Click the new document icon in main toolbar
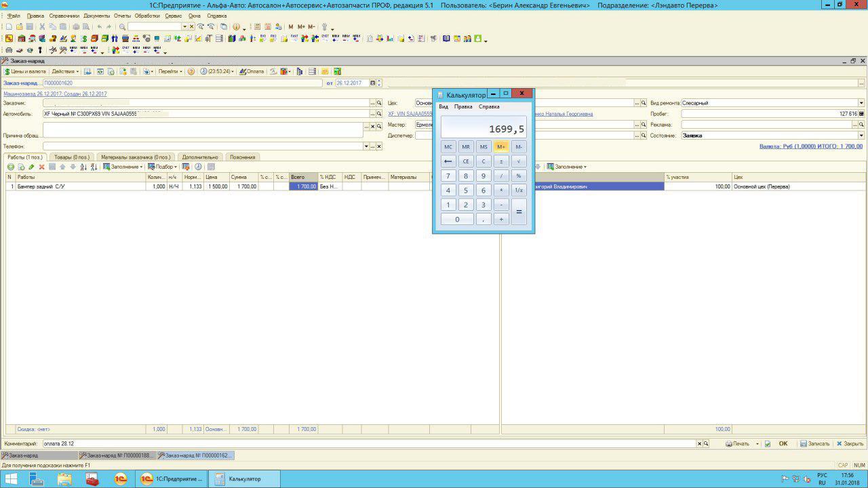 9,27
